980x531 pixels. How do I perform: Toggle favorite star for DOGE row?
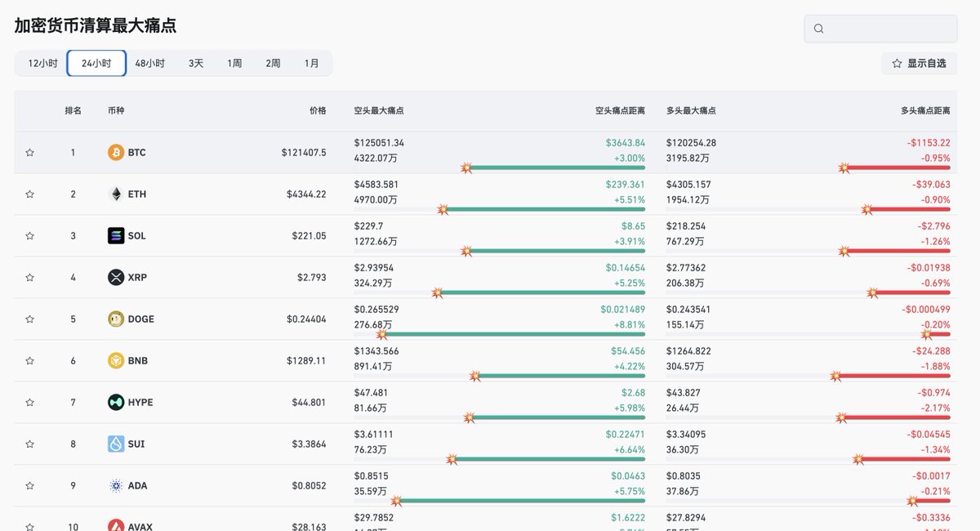pyautogui.click(x=30, y=319)
